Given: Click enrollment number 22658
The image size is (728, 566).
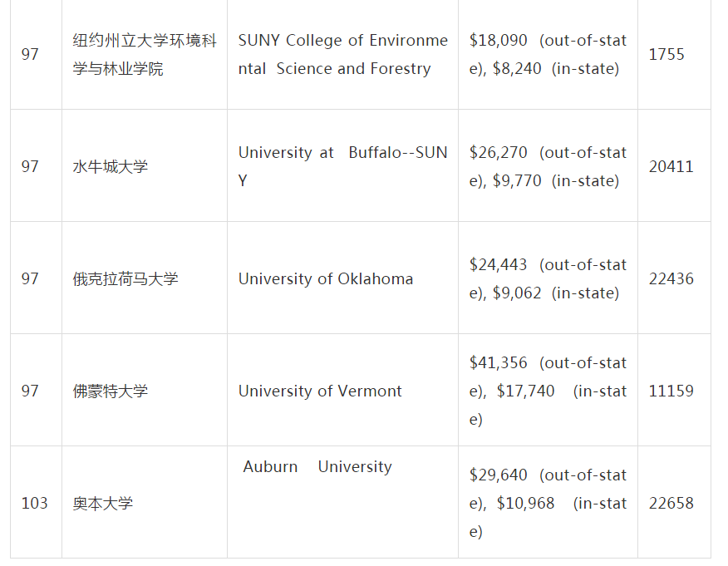Looking at the screenshot, I should click(671, 504).
